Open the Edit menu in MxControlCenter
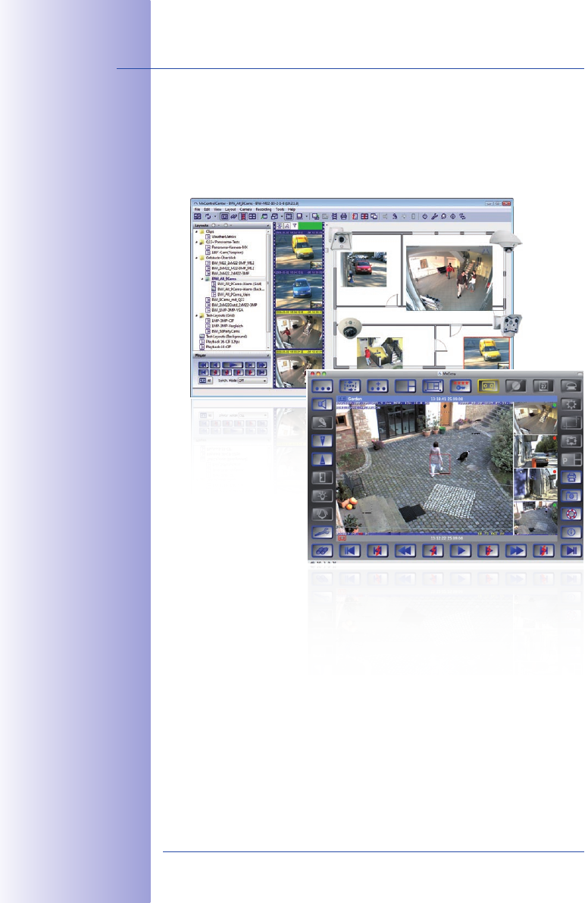Screen dimensions: 588x903 pos(207,209)
